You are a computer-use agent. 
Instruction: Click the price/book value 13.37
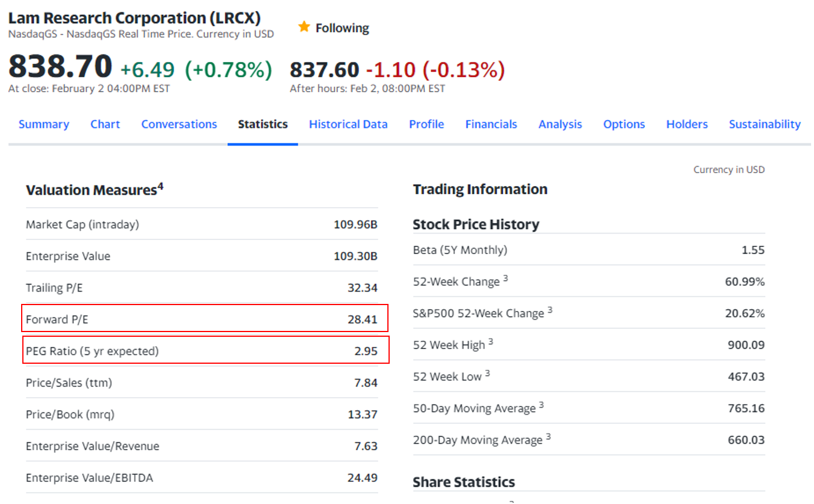[x=362, y=414]
